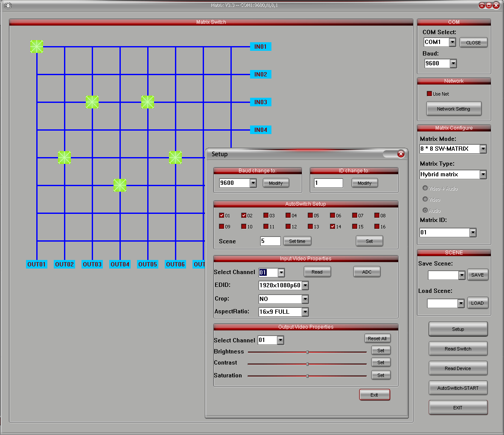Image resolution: width=504 pixels, height=435 pixels.
Task: Click the green crosspoint marker on the OUT06 line
Action: tap(175, 158)
